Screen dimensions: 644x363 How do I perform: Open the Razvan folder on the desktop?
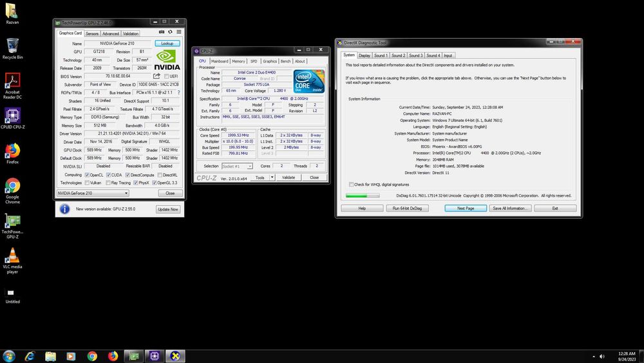pos(12,14)
